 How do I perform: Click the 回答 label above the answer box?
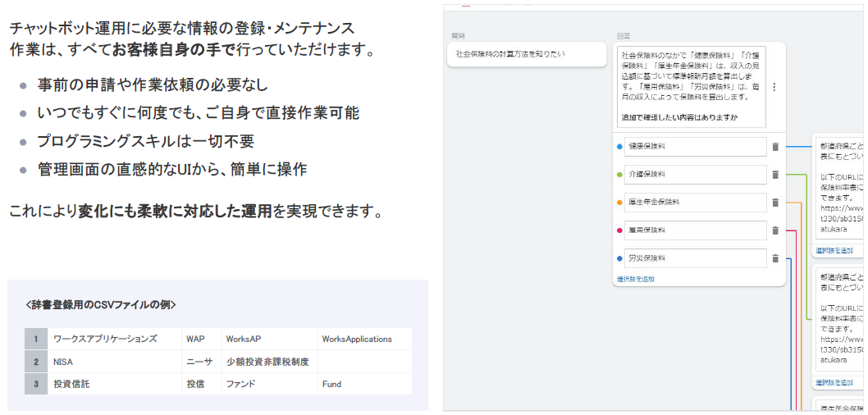(x=624, y=36)
